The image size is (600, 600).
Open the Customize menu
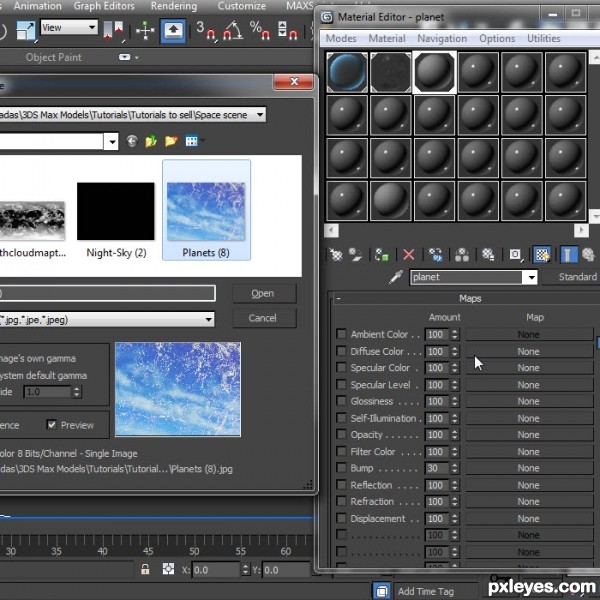click(241, 6)
